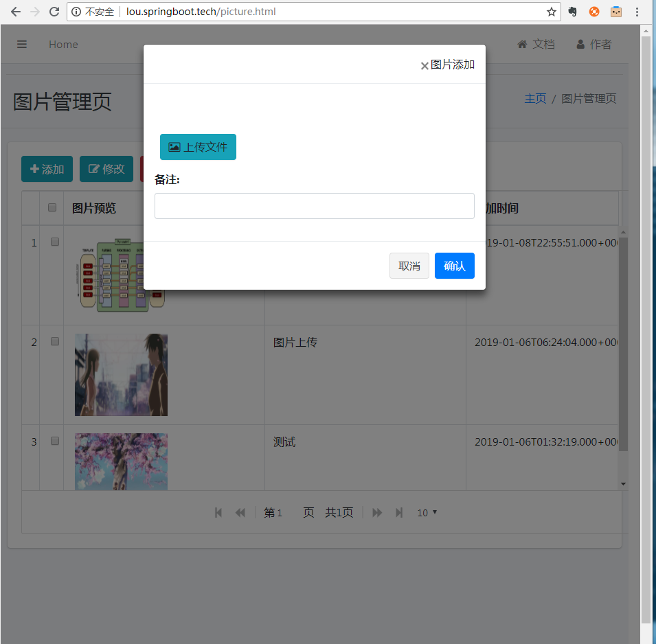Click the 添加 add button
The height and width of the screenshot is (644, 656).
pos(47,169)
